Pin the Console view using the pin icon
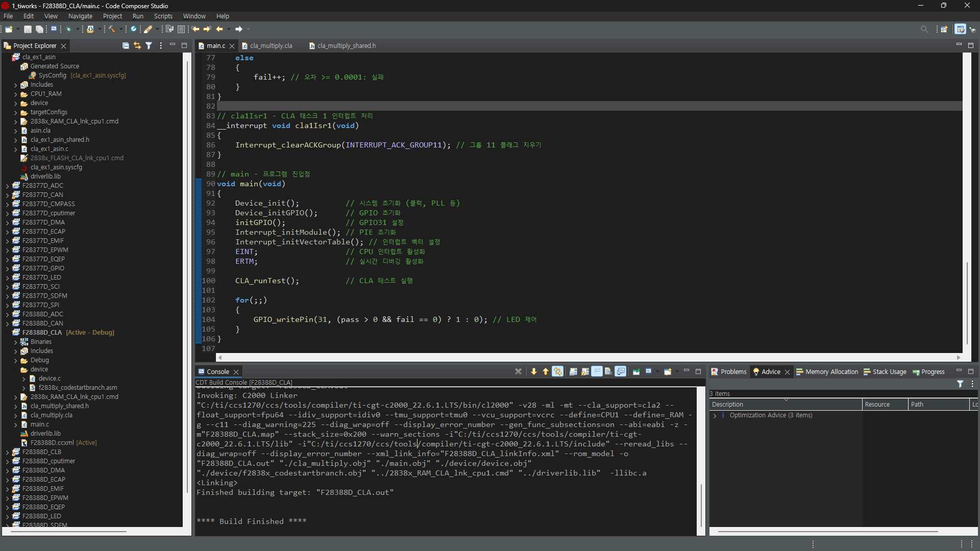Screen dimensions: 980x551 (637, 371)
